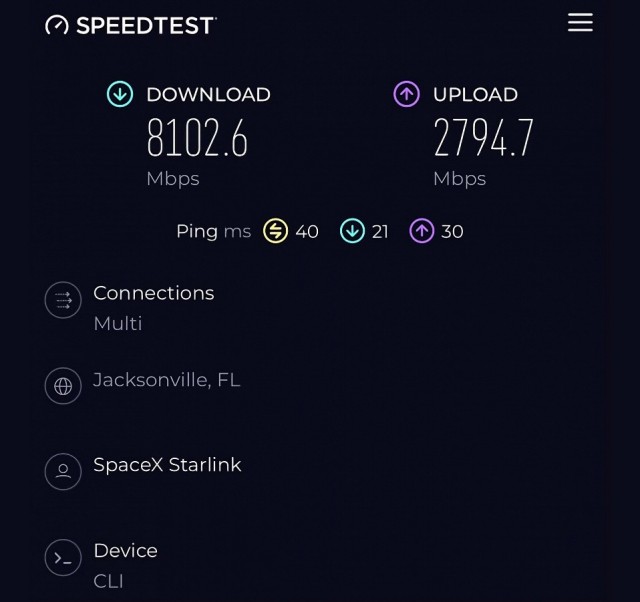Click the SpaceX Starlink provider name
Image resolution: width=640 pixels, height=602 pixels.
click(167, 465)
